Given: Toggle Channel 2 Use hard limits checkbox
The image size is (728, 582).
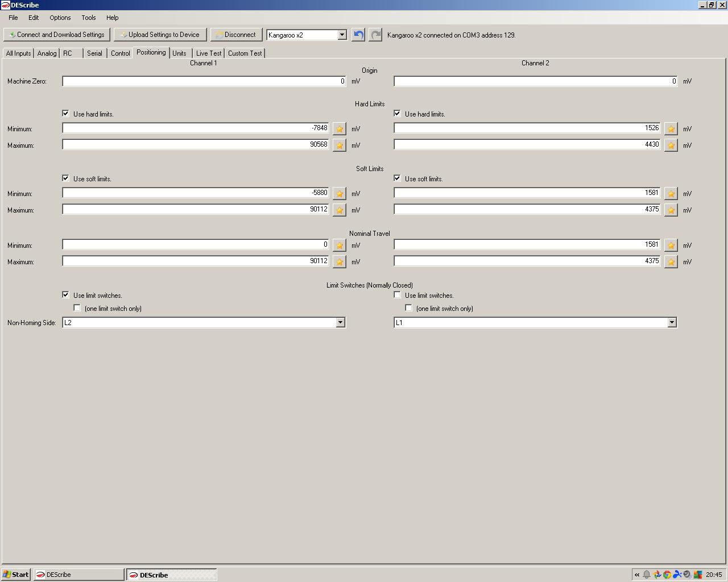Looking at the screenshot, I should pos(397,114).
